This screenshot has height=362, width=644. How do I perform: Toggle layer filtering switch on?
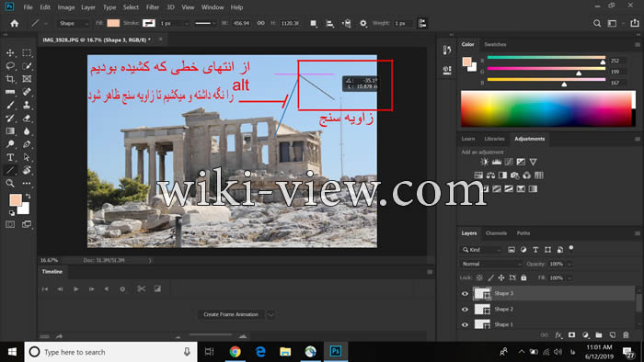(x=571, y=248)
